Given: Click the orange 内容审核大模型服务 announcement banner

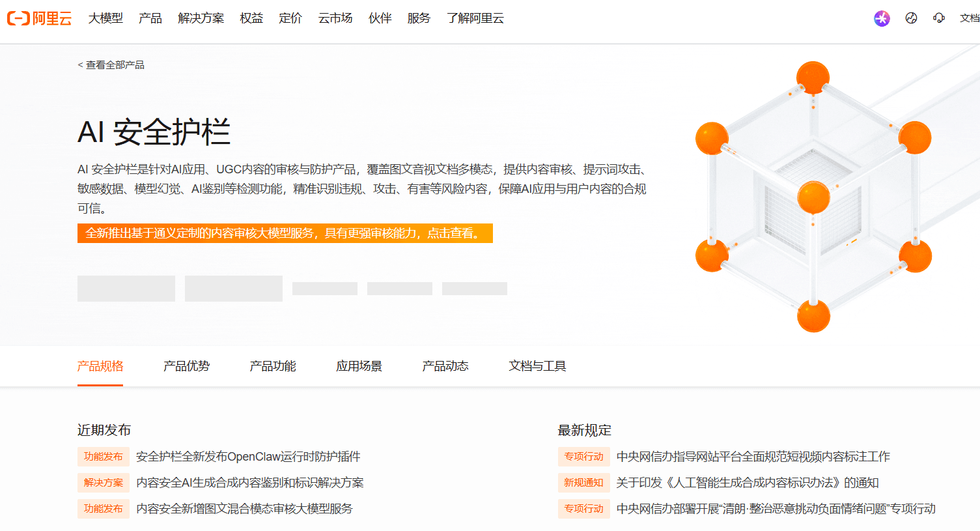Looking at the screenshot, I should 285,233.
